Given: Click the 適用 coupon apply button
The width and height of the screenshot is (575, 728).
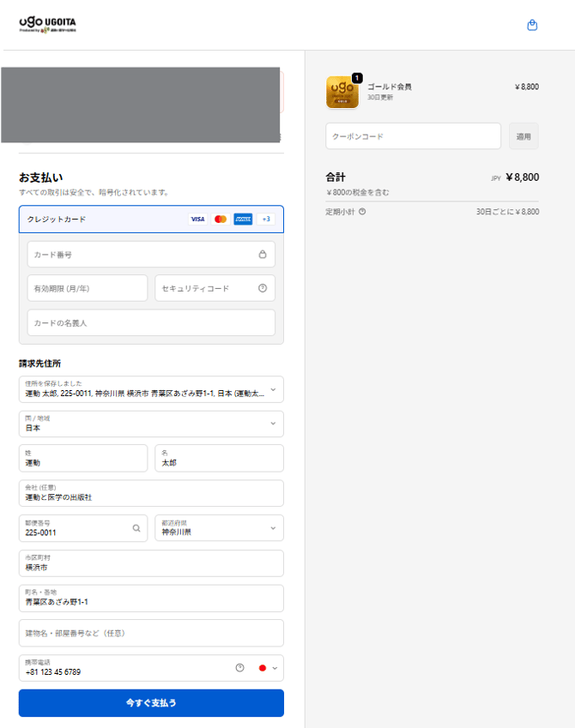Looking at the screenshot, I should (x=524, y=136).
